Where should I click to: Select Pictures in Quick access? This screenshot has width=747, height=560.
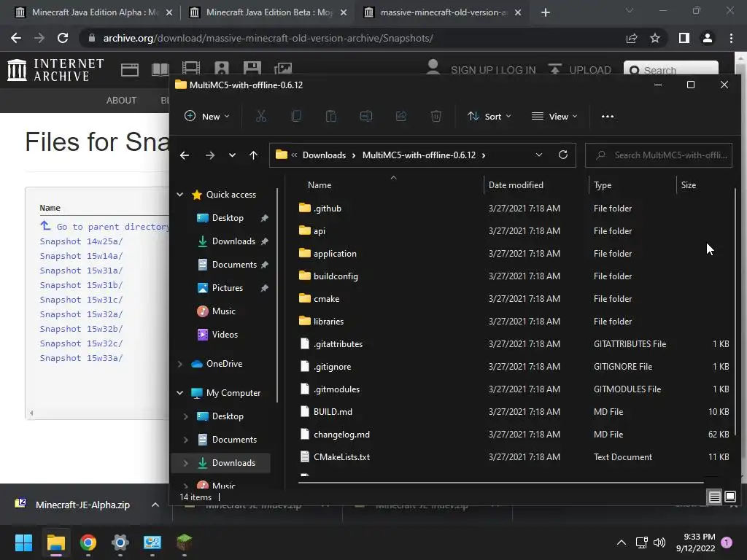click(228, 288)
